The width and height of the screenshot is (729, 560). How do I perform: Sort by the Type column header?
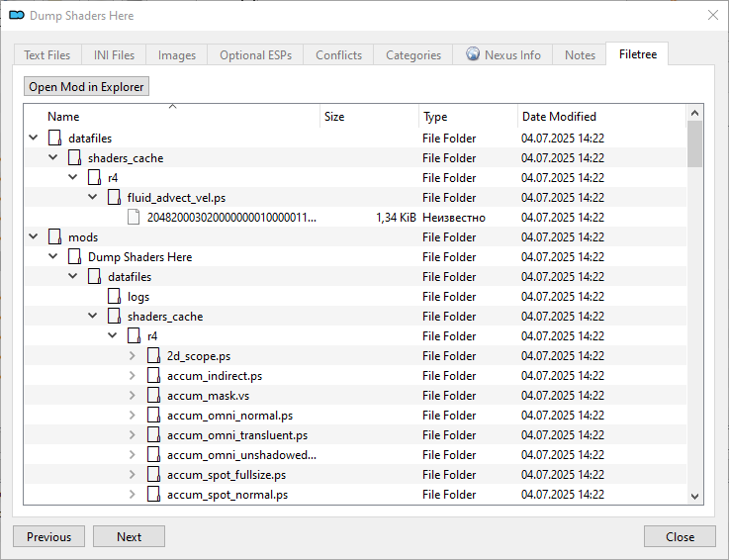468,117
